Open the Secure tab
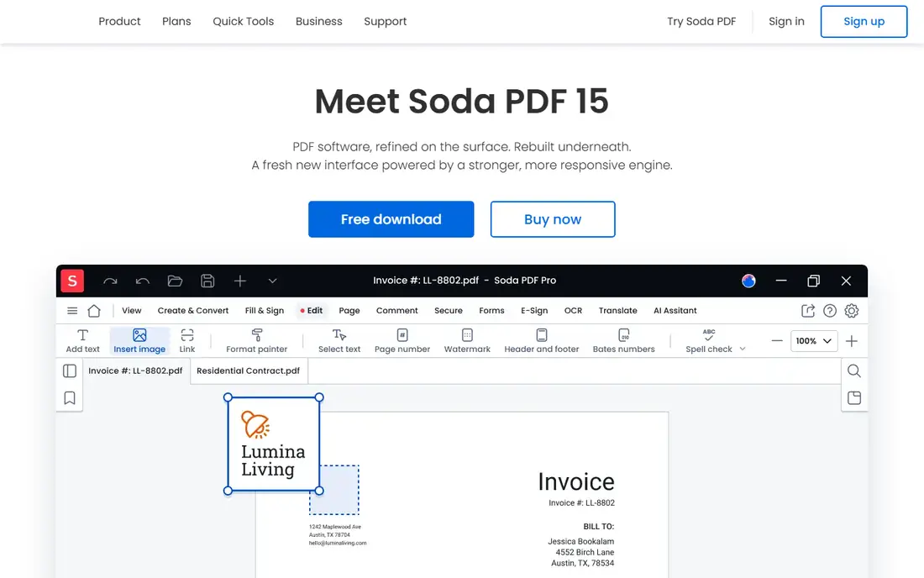This screenshot has width=924, height=578. pyautogui.click(x=448, y=311)
